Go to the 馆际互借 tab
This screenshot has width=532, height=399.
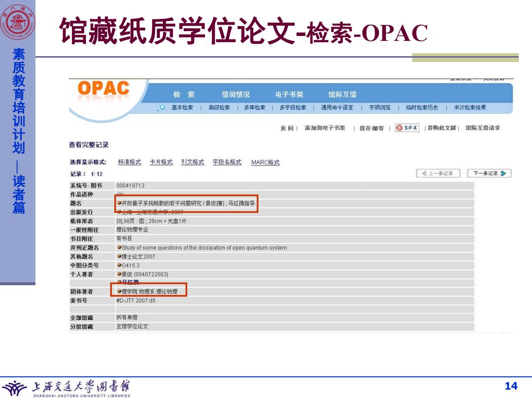click(x=342, y=94)
